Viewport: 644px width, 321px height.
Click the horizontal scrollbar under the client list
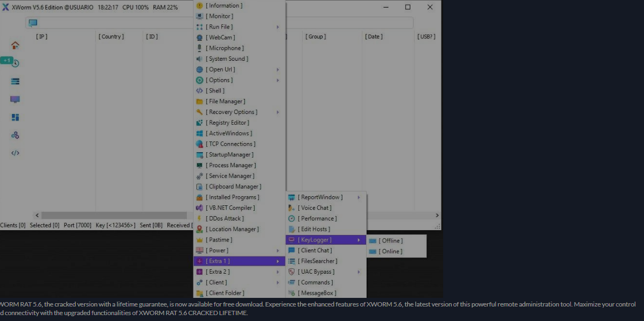(x=113, y=215)
